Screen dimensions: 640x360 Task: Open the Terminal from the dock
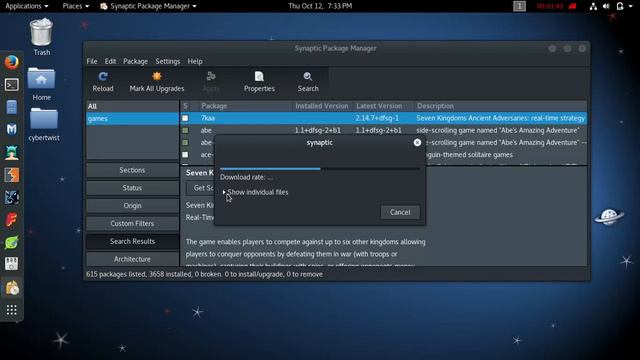point(11,85)
